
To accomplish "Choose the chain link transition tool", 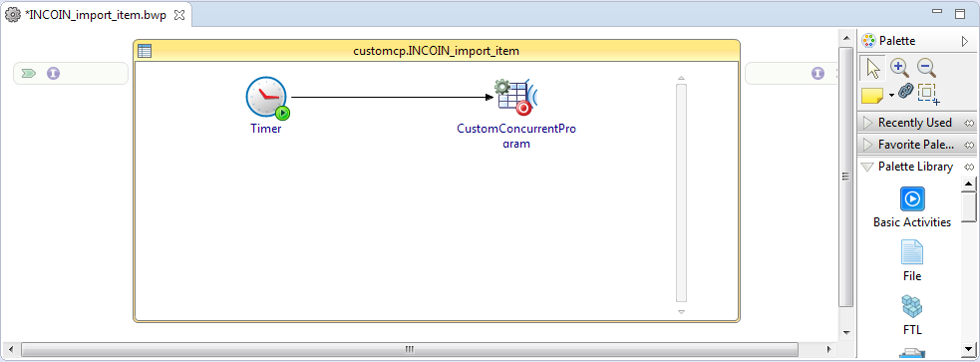I will coord(905,92).
